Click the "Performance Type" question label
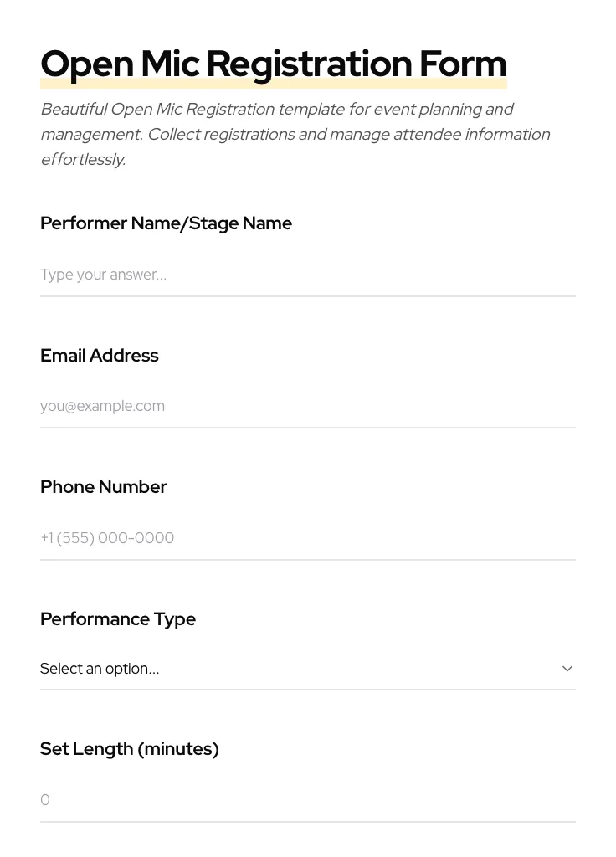The height and width of the screenshot is (857, 616). click(117, 619)
